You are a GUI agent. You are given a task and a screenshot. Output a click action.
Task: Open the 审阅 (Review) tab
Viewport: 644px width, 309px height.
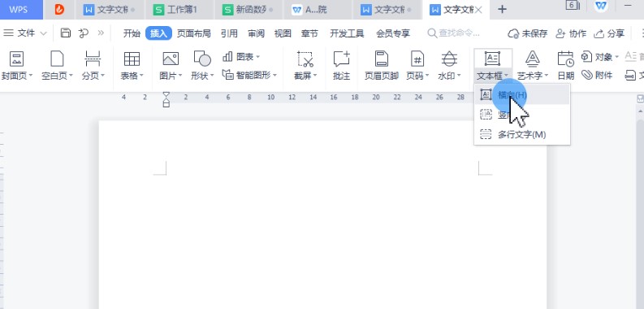click(257, 33)
